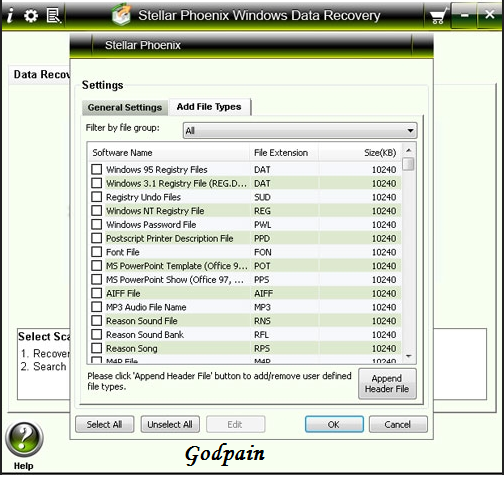Sort by Size(KB) column header

[360, 153]
